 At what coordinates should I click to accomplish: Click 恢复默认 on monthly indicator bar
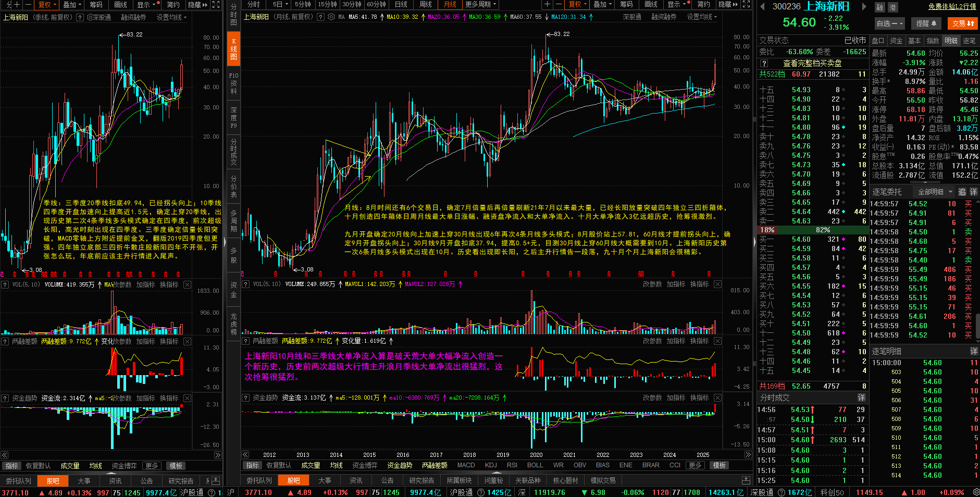click(x=279, y=465)
